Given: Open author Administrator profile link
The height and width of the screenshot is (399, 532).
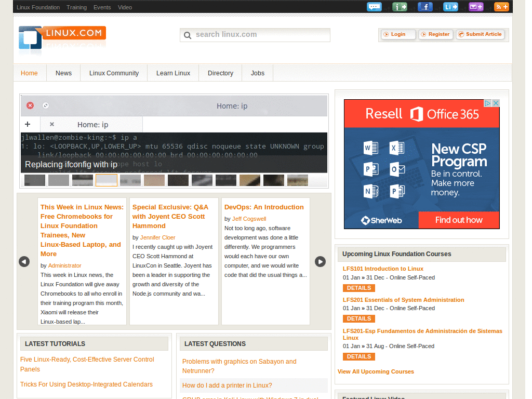Looking at the screenshot, I should 65,265.
